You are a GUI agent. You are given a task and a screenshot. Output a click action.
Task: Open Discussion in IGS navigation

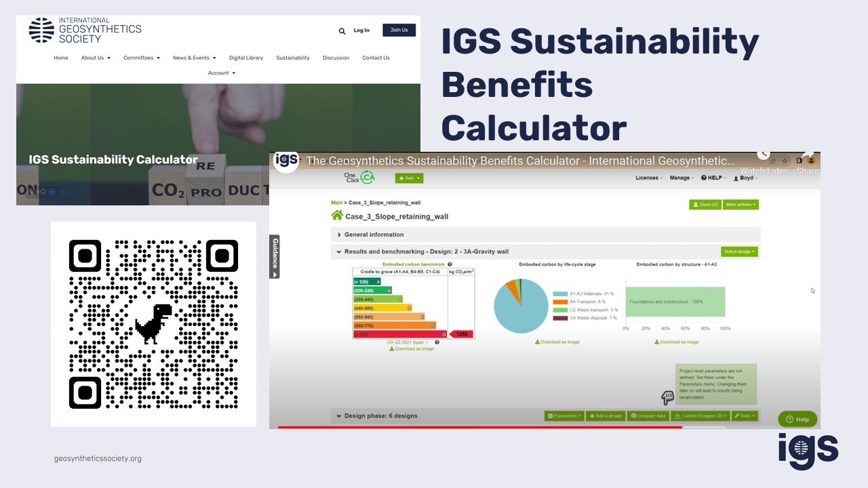point(336,58)
